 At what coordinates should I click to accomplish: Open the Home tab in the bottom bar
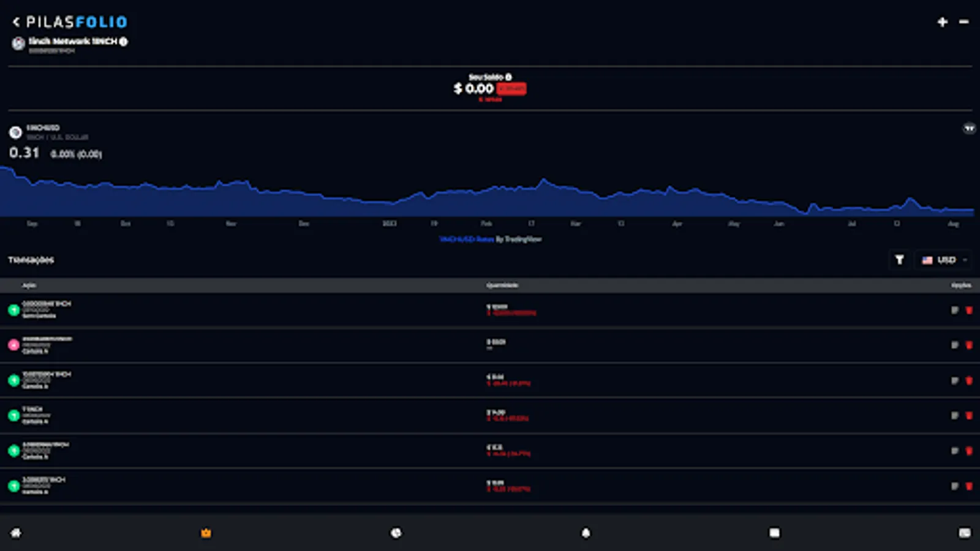pos(16,533)
